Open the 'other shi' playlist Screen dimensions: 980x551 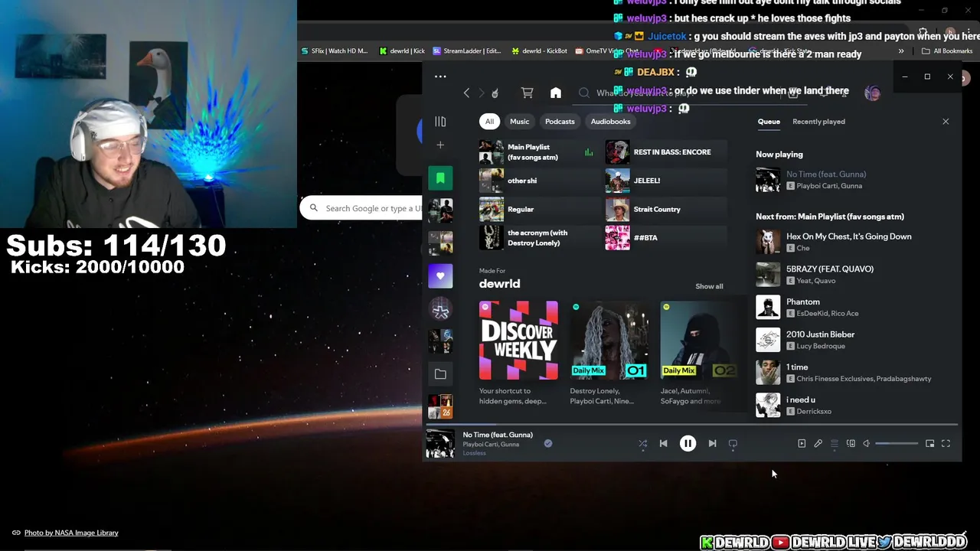pyautogui.click(x=539, y=181)
